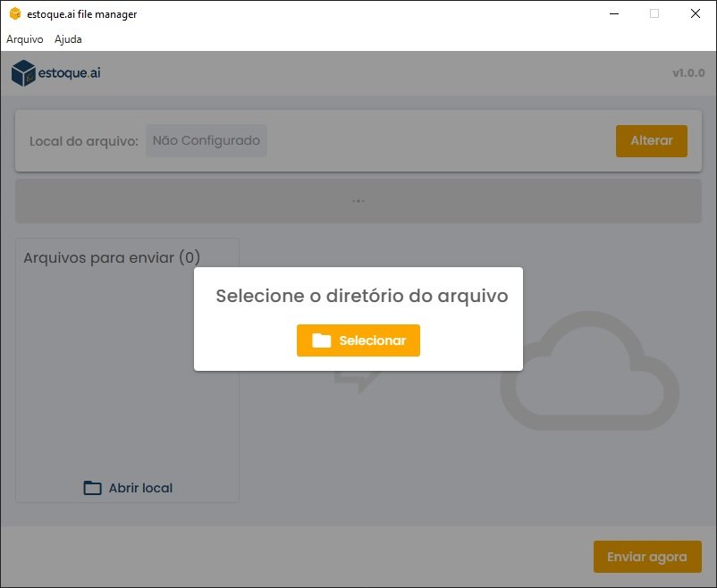Click the three dots status bar
717x588 pixels.
click(x=358, y=201)
